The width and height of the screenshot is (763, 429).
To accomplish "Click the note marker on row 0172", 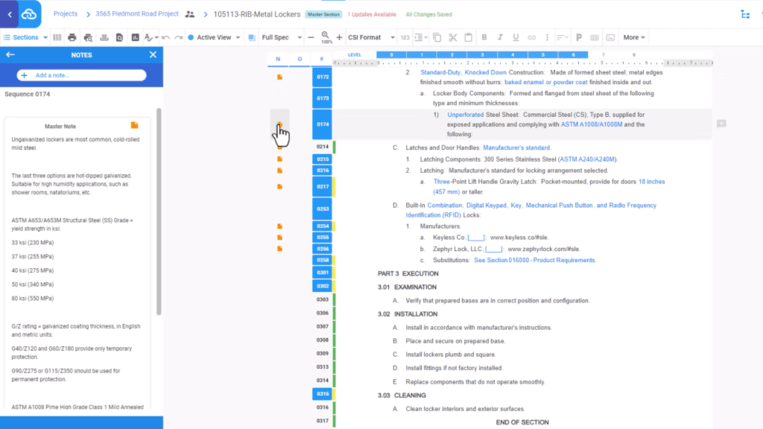I will click(x=279, y=77).
